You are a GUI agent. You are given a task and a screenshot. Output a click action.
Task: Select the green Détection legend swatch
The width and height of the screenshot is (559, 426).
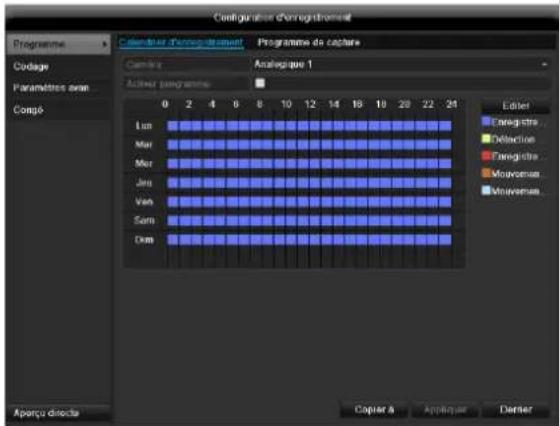(x=486, y=139)
